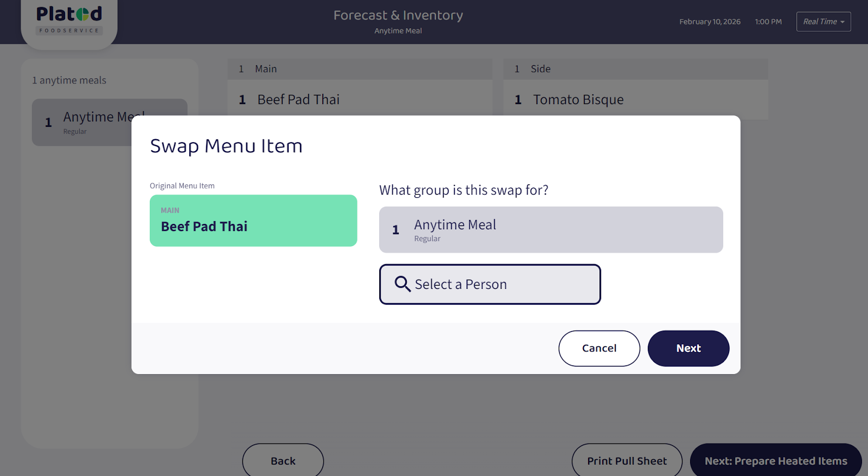
Task: Click the Plated Foodservice logo
Action: [69, 20]
